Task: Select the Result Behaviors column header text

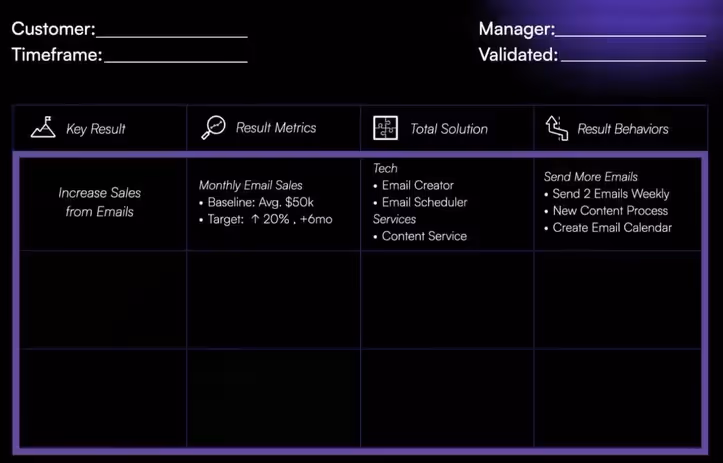Action: [622, 129]
